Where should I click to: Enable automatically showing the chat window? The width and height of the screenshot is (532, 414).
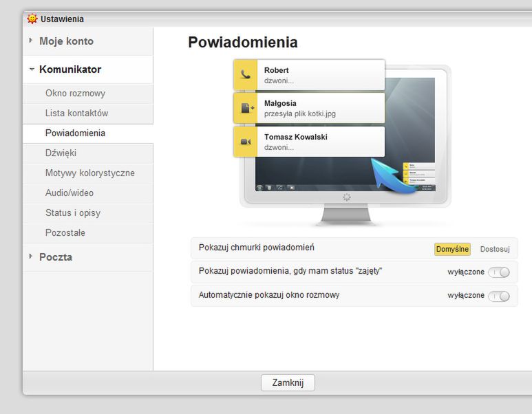tap(499, 296)
